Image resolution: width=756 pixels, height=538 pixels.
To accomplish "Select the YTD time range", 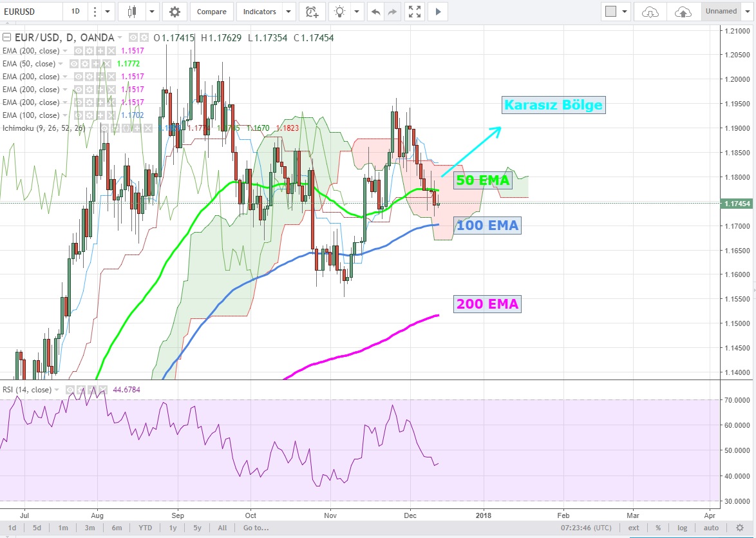I will (145, 528).
